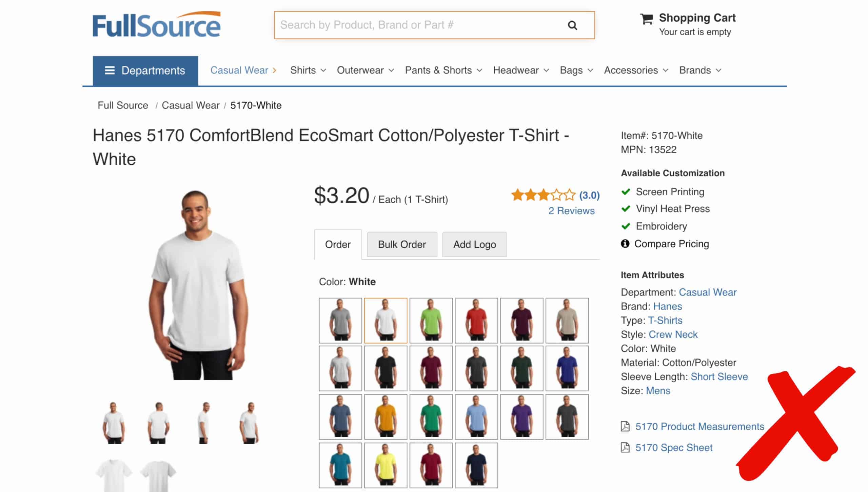
Task: Click the Departments hamburger menu icon
Action: click(110, 70)
